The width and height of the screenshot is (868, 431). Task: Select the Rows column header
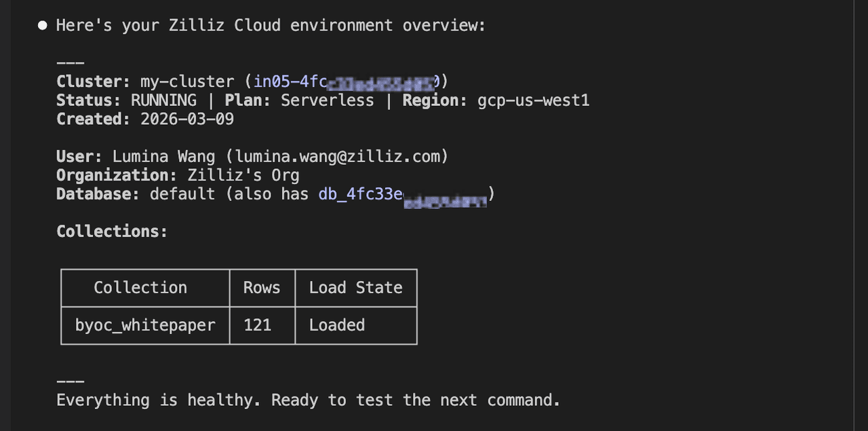click(262, 288)
